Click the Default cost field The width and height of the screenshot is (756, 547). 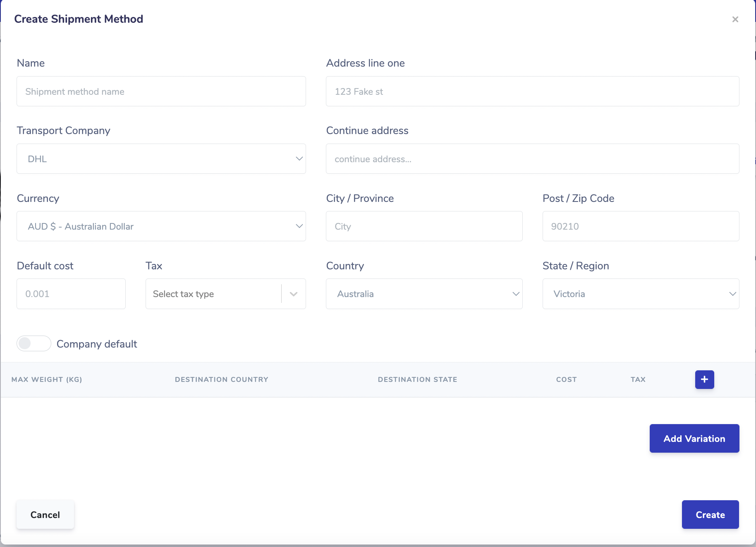pos(71,294)
